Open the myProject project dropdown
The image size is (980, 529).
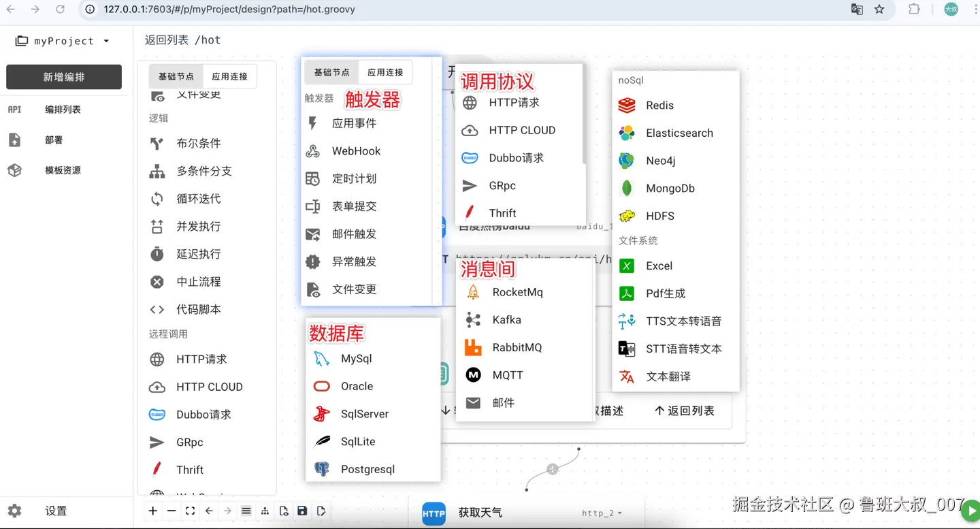click(63, 41)
